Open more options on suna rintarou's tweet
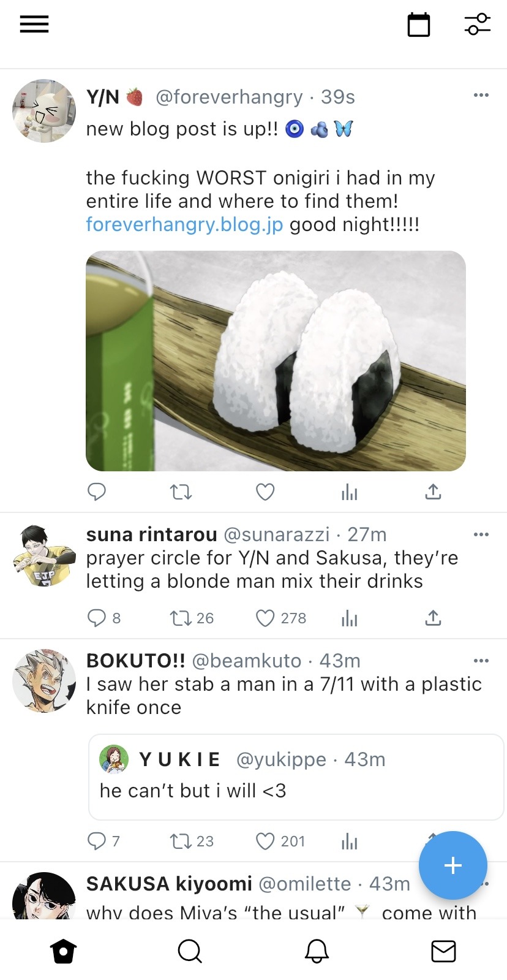 click(x=481, y=534)
